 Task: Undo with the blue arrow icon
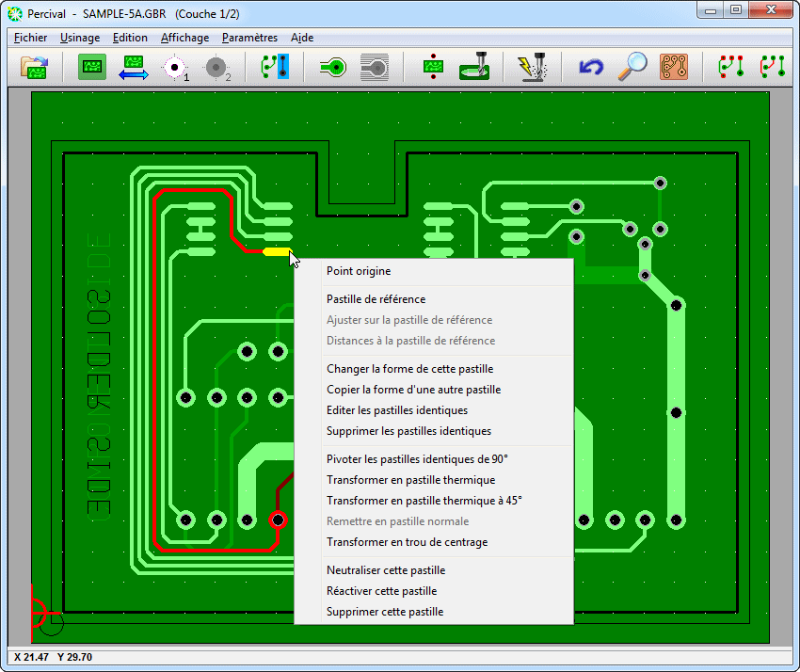[591, 67]
